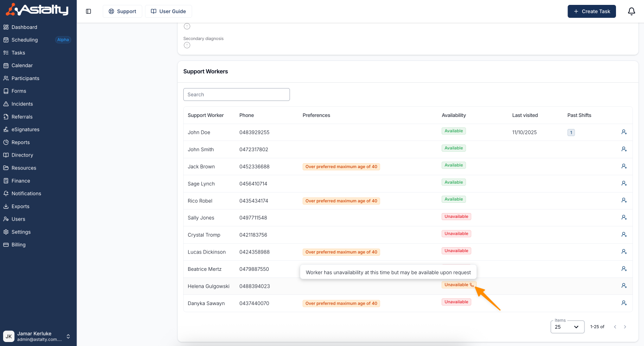Assign John Doe using add-user icon
644x346 pixels.
click(x=624, y=132)
